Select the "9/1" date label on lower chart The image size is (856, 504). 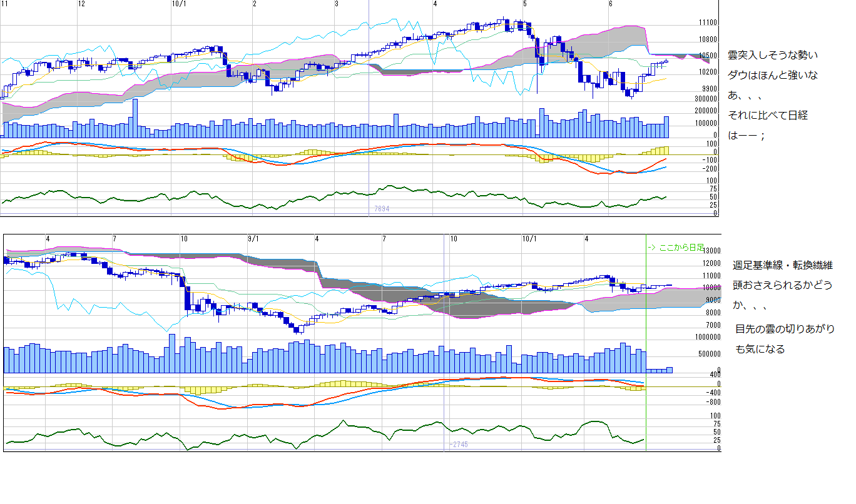pyautogui.click(x=253, y=239)
